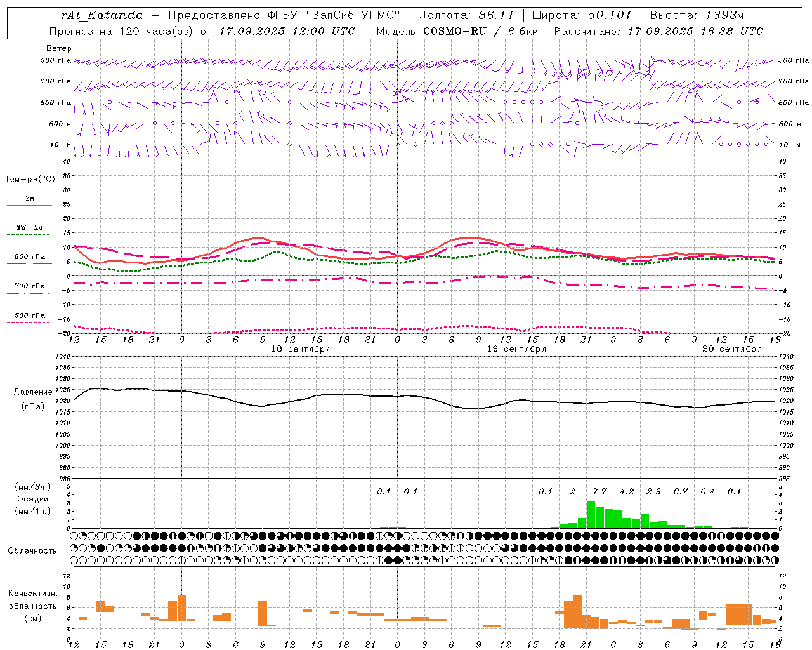This screenshot has height=650, width=812.
Task: Click the Ветер wind panel label
Action: tap(58, 48)
